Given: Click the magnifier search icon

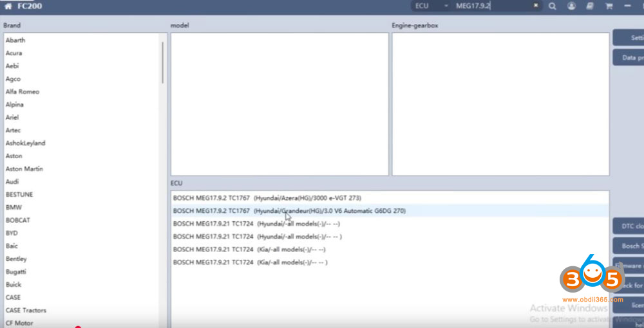Looking at the screenshot, I should 553,6.
